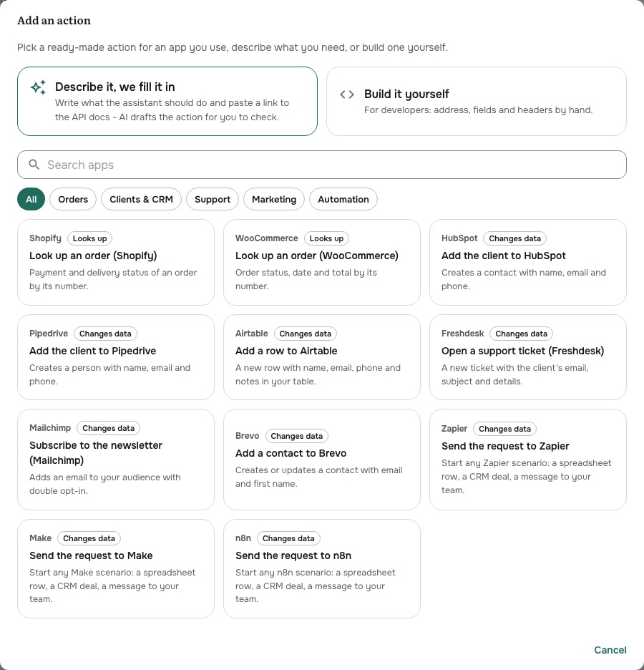Click the 'Changes data' badge on Pipedrive
Viewport: 644px width, 670px height.
[105, 334]
